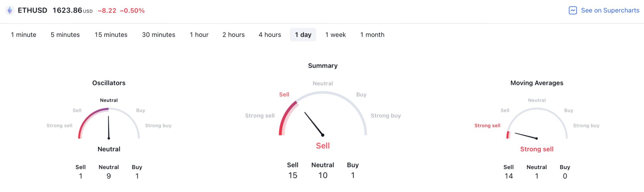
Task: Switch to 30 minutes timeframe
Action: [158, 35]
